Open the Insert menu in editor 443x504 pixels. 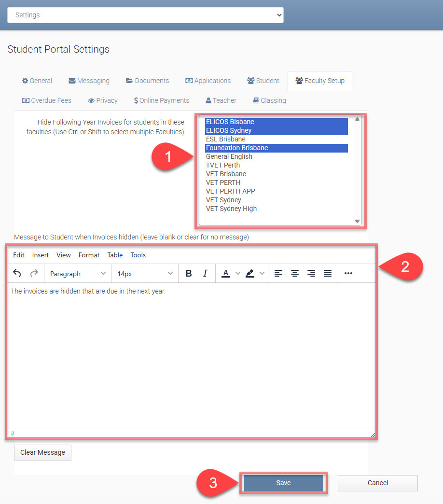(x=41, y=255)
